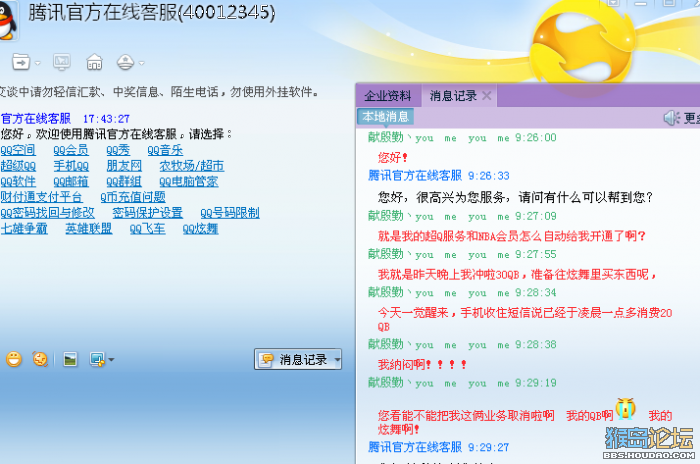This screenshot has height=464, width=700.
Task: Open the 英雄联盟 link
Action: coord(89,229)
